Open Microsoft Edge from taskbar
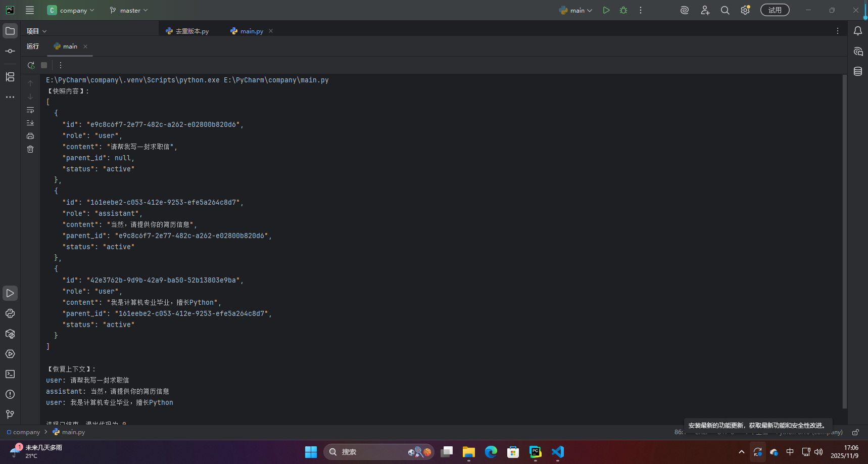This screenshot has height=464, width=868. pos(491,452)
